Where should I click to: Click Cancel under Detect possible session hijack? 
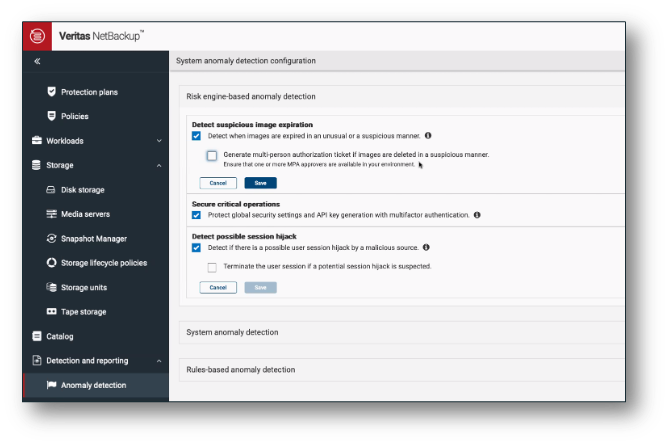pos(218,287)
